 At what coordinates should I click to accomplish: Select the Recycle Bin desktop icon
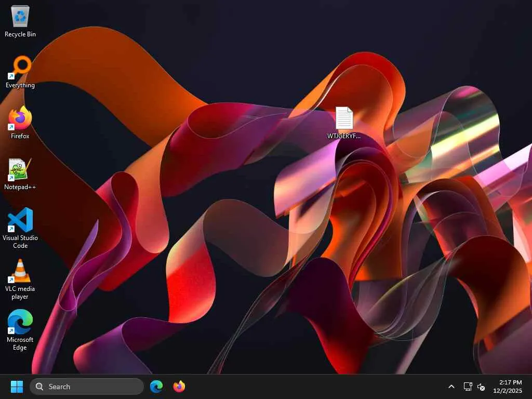coord(20,21)
